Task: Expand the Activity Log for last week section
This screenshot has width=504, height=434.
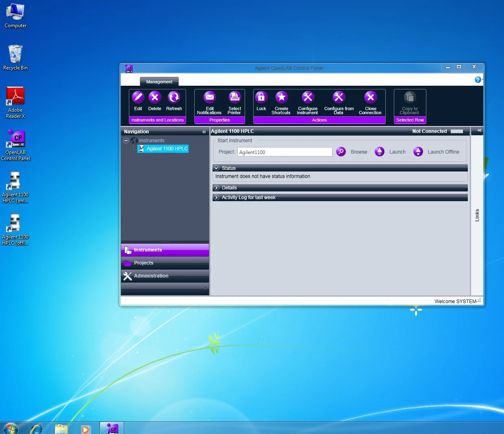Action: (x=217, y=197)
